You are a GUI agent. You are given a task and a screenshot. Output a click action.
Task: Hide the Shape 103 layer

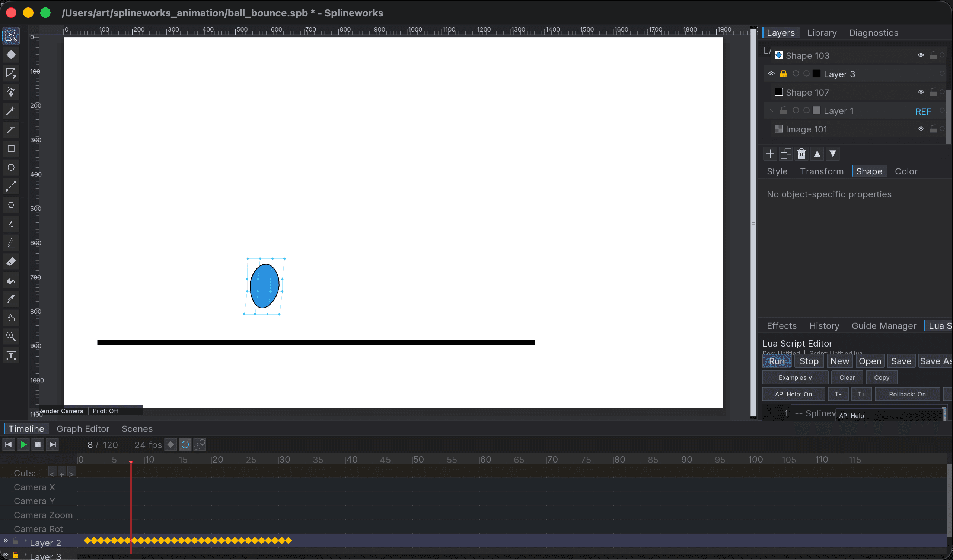(x=921, y=55)
